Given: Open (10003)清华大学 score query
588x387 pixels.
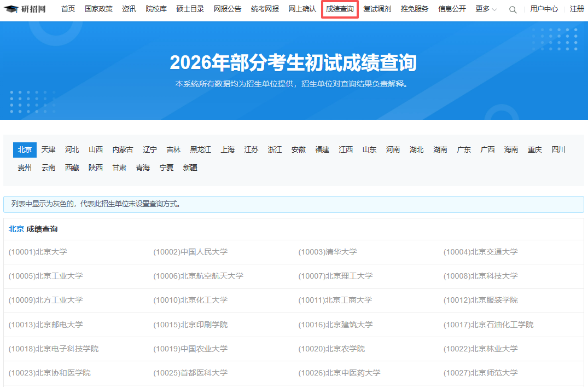Looking at the screenshot, I should pyautogui.click(x=327, y=252).
